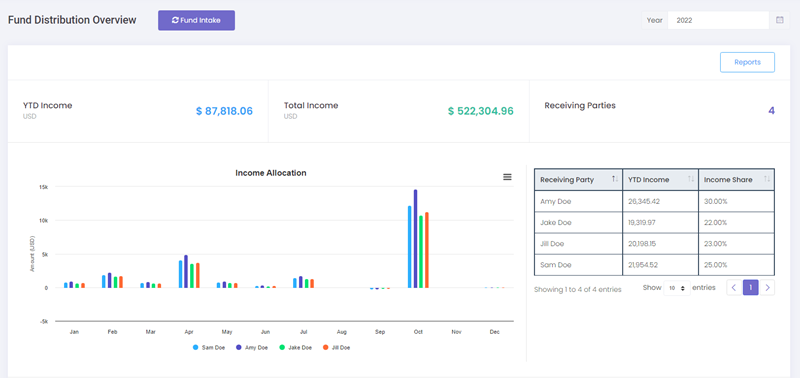Go to previous page arrow
The height and width of the screenshot is (378, 800).
pyautogui.click(x=734, y=288)
